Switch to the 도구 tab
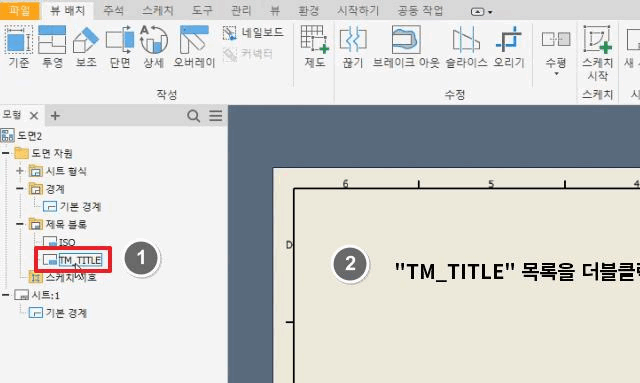Image resolution: width=640 pixels, height=383 pixels. point(202,10)
